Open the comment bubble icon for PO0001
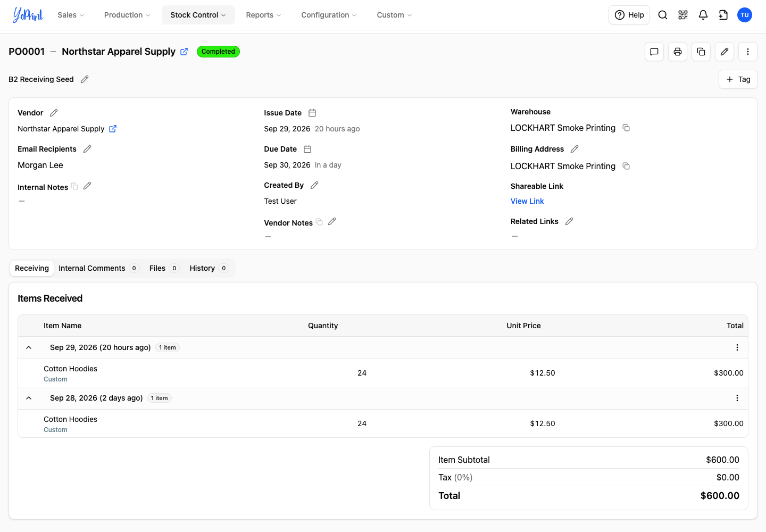 tap(654, 52)
